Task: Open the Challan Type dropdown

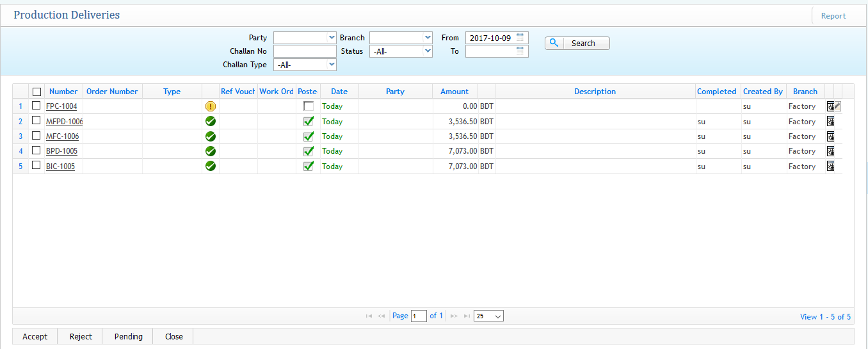Action: 305,65
